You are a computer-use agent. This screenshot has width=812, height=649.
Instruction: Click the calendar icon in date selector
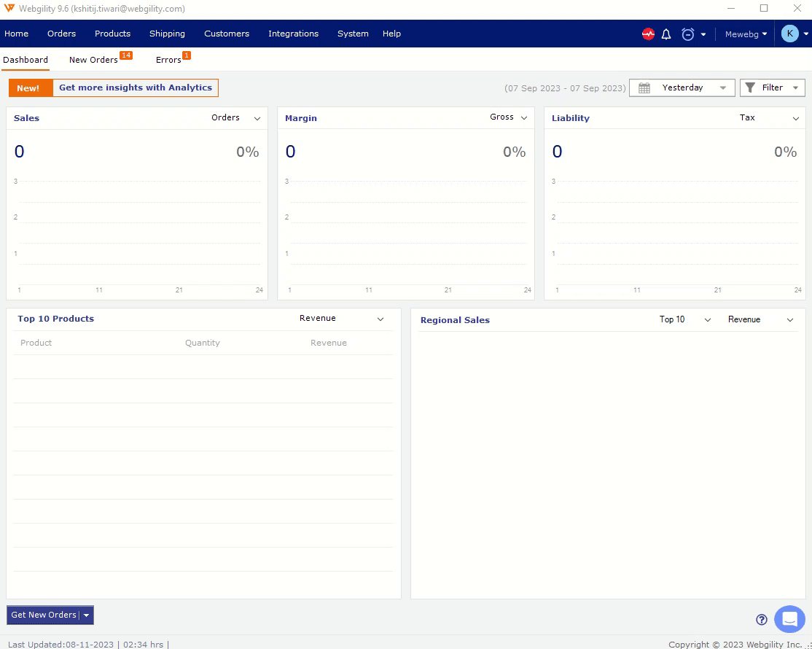pyautogui.click(x=644, y=88)
